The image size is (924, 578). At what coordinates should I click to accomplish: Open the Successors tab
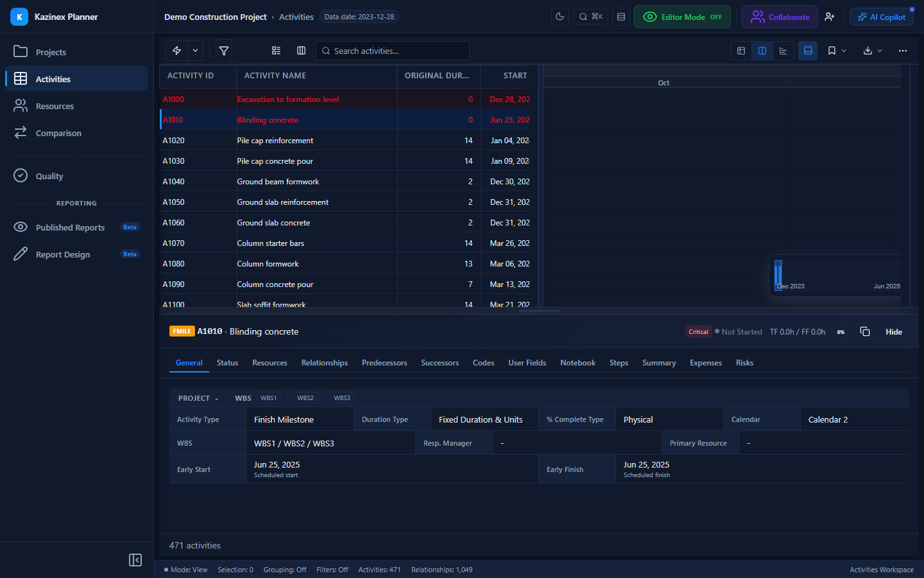(440, 363)
